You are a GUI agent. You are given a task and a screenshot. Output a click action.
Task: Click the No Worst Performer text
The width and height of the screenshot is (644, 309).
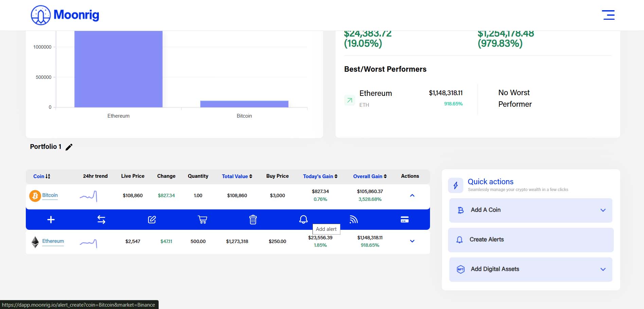coord(515,99)
